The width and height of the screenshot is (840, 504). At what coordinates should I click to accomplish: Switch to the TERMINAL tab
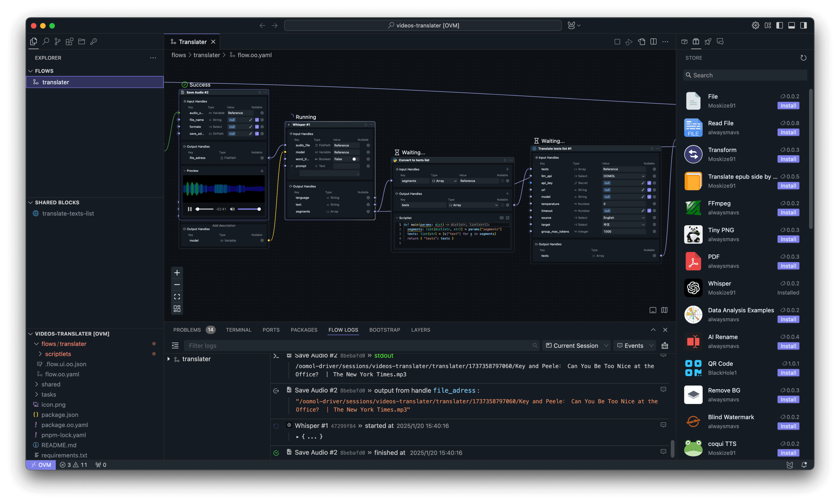pyautogui.click(x=238, y=330)
